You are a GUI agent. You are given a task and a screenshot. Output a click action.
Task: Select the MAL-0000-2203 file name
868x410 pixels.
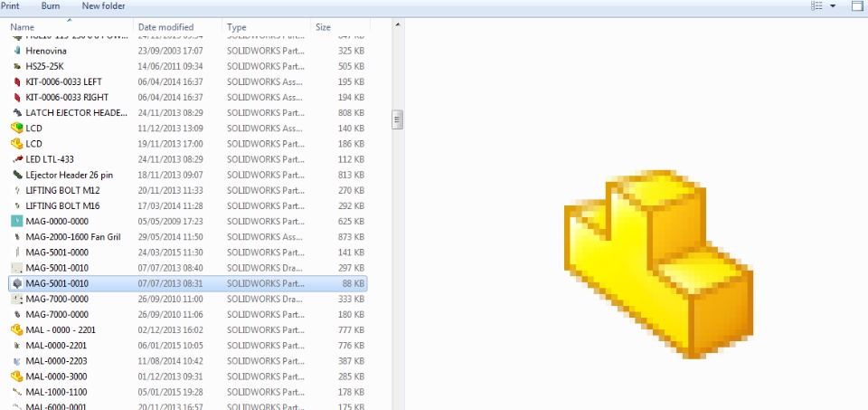pyautogui.click(x=56, y=361)
